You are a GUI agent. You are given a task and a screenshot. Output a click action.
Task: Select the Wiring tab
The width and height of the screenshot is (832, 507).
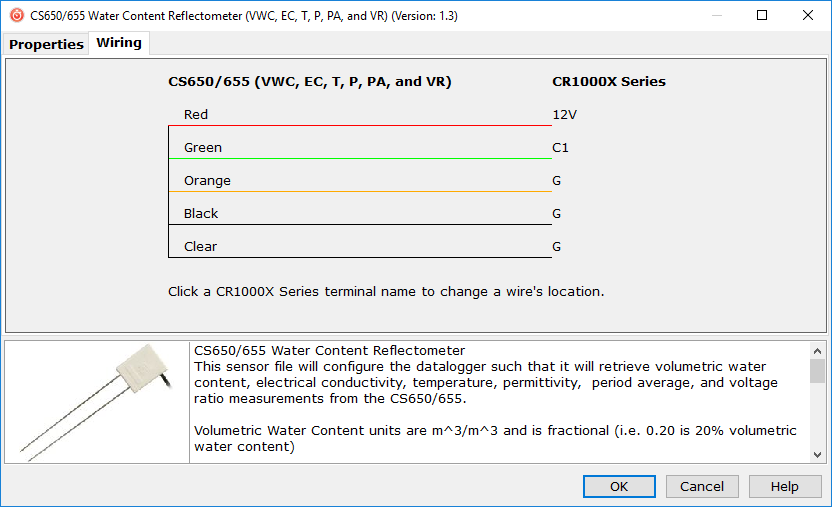(x=119, y=43)
